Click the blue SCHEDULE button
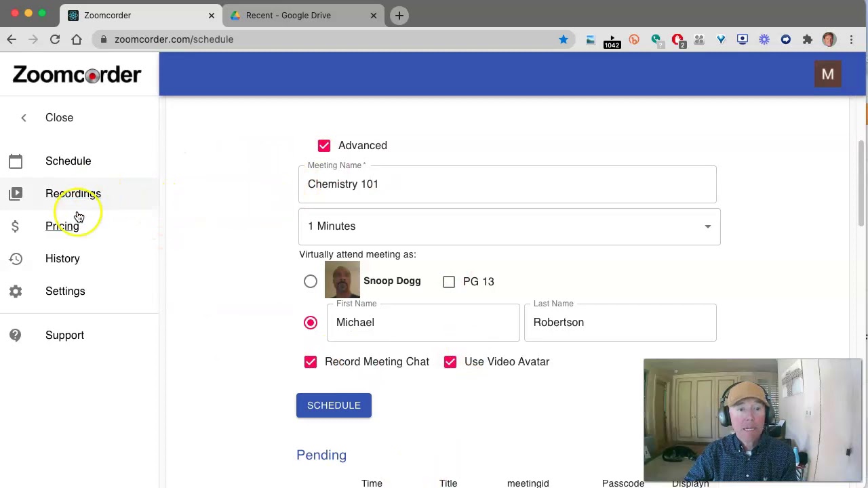Viewport: 868px width, 488px height. pos(334,405)
